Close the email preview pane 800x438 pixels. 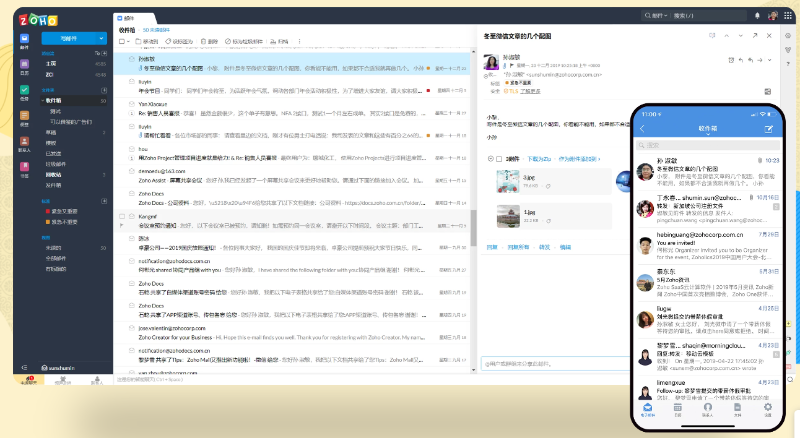click(x=767, y=35)
